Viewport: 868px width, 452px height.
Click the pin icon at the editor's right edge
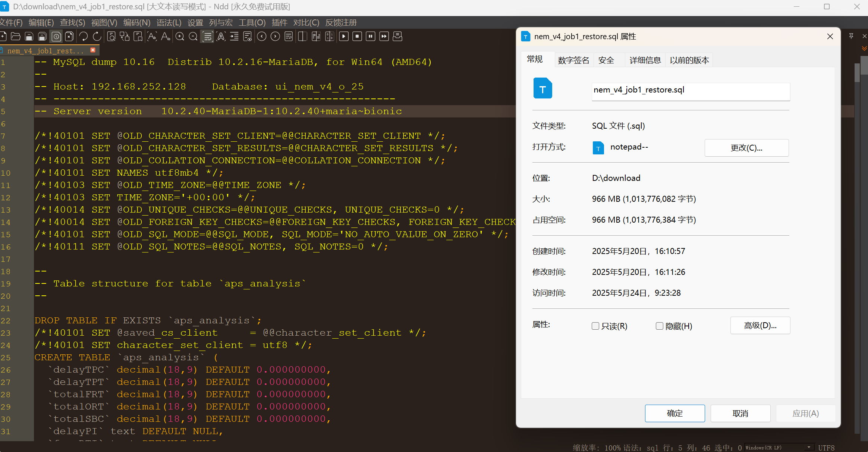click(851, 36)
